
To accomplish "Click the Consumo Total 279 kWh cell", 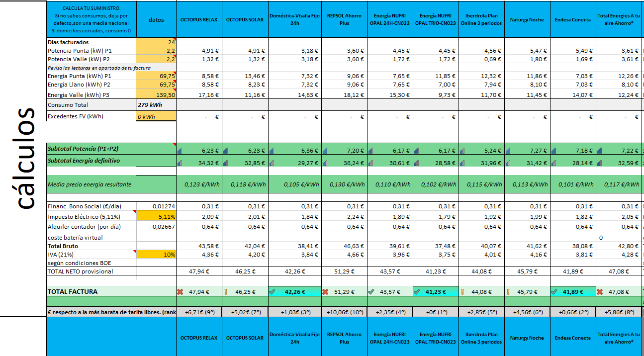I will click(x=156, y=105).
